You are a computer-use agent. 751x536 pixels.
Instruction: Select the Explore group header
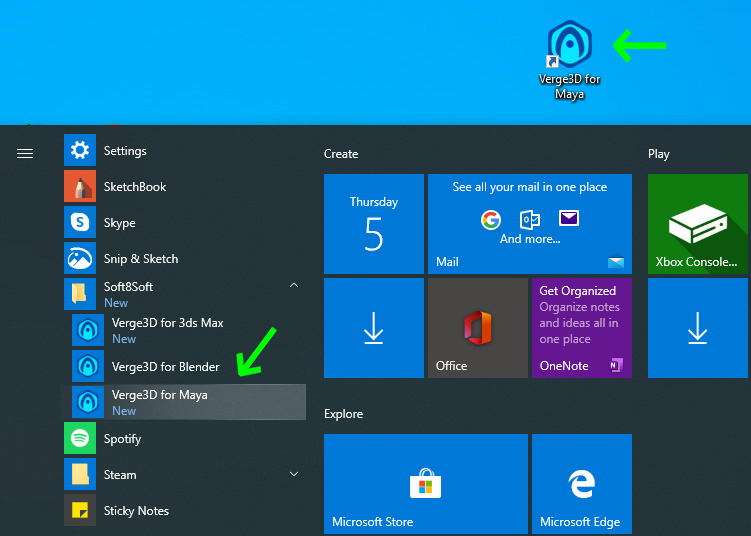coord(343,413)
